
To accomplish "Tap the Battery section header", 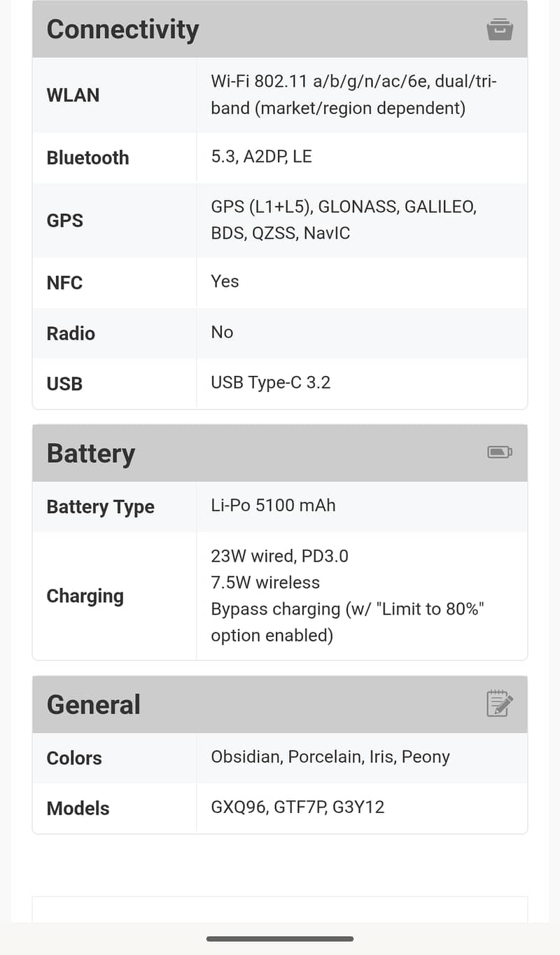I will (x=91, y=453).
